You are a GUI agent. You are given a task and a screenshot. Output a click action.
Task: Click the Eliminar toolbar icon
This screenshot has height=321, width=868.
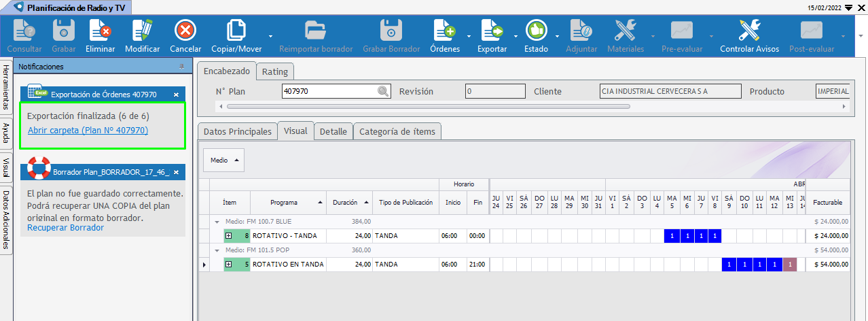coord(100,31)
